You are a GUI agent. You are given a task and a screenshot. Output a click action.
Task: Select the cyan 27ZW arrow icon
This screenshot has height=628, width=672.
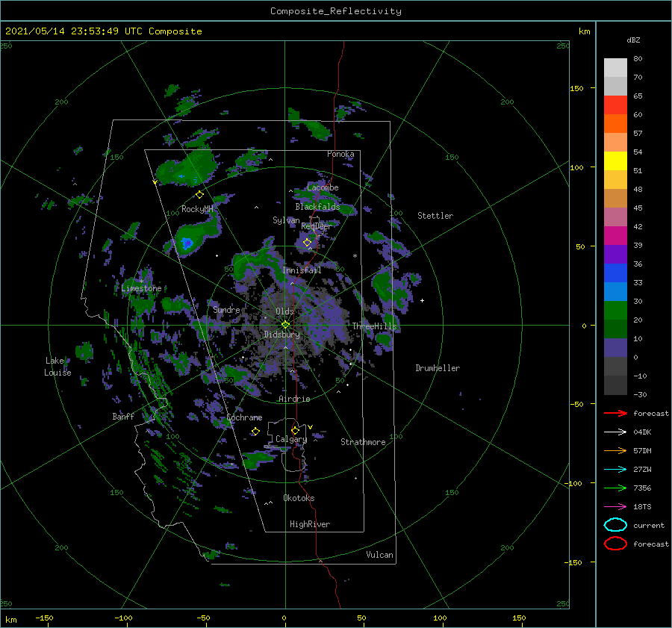pyautogui.click(x=615, y=470)
